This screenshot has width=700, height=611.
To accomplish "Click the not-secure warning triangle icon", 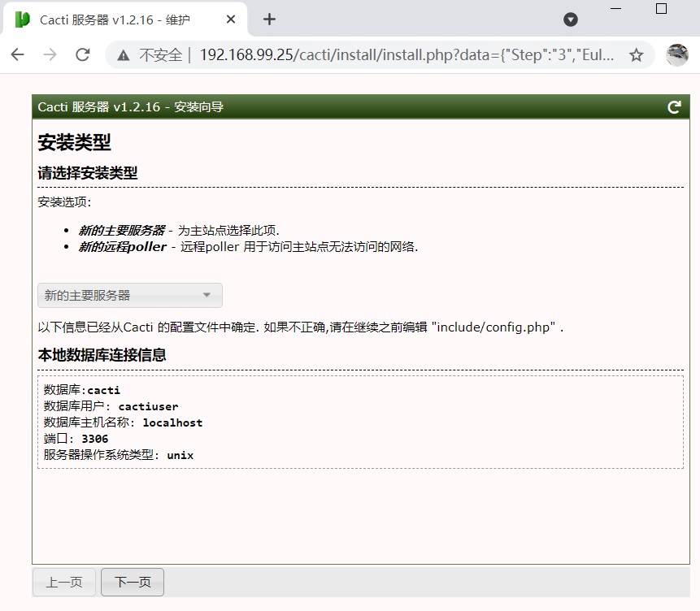I will coord(124,55).
